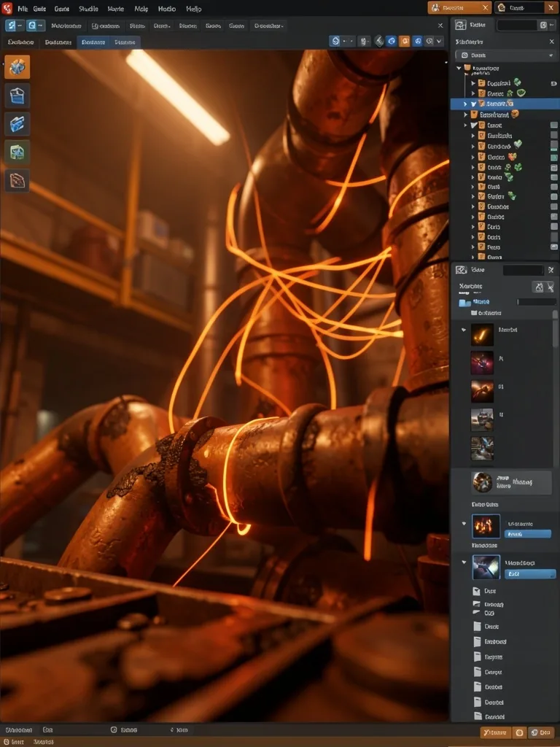Toggle the visibility square on the first gray-checkbox outliner row
The width and height of the screenshot is (560, 747).
(554, 125)
